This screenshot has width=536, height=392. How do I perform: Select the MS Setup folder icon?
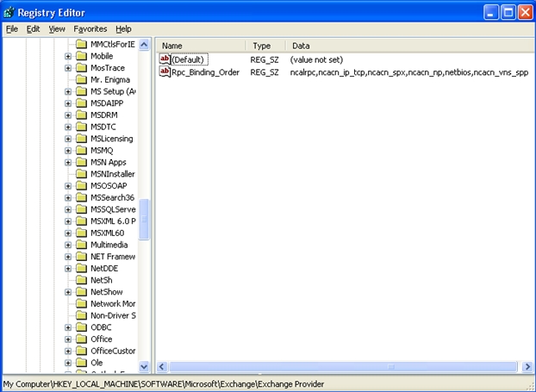[81, 91]
